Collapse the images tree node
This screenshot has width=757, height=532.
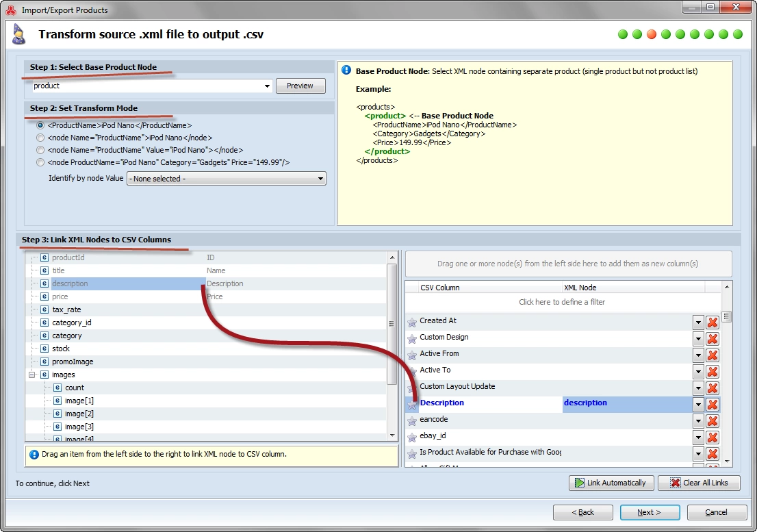32,375
